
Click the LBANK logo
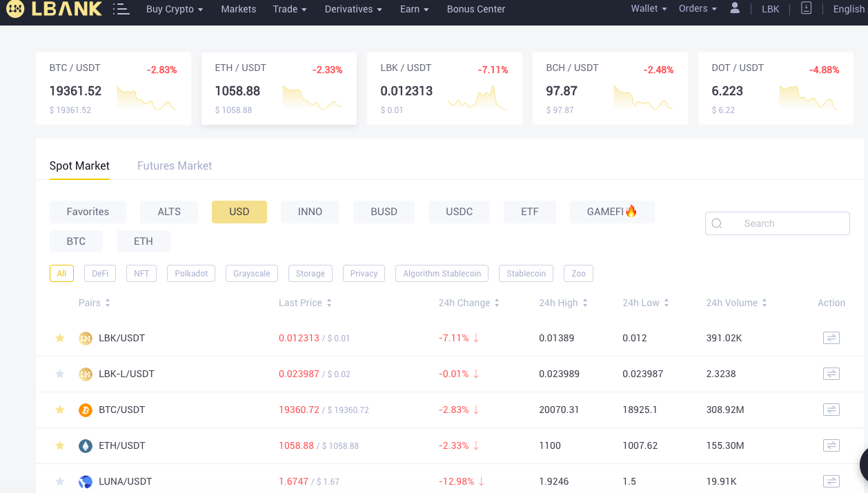54,9
